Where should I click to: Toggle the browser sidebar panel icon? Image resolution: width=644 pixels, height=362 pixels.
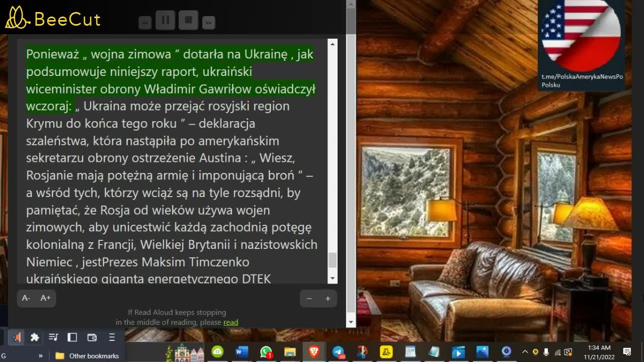click(x=72, y=337)
